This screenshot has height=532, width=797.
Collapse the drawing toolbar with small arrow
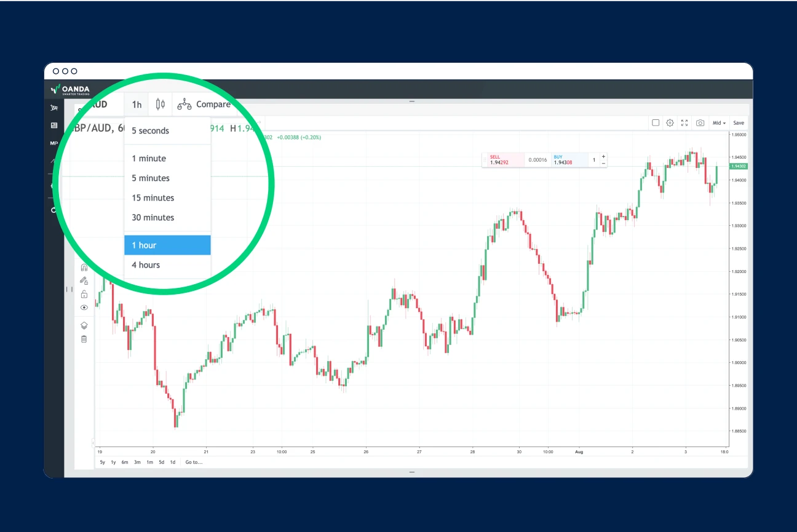(93, 442)
